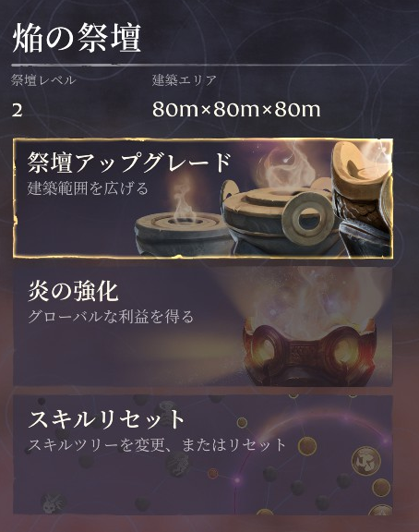Select the 炎の強化 option title
This screenshot has height=532, width=419.
click(x=73, y=291)
